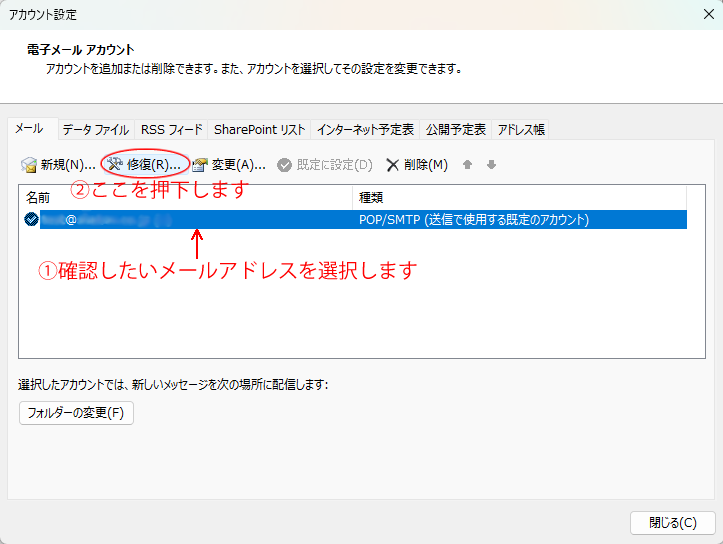
Task: Click the Set as default (既定に設定) checkmark icon
Action: click(285, 165)
